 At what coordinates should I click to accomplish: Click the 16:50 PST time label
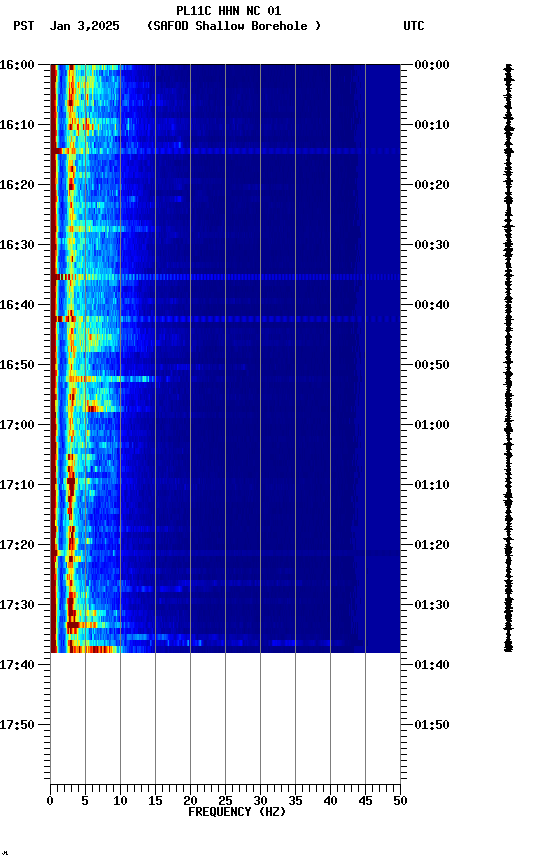17,365
